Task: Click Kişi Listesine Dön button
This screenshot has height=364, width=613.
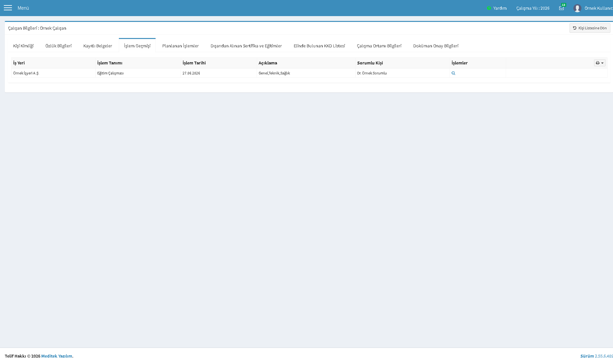Action: click(589, 28)
